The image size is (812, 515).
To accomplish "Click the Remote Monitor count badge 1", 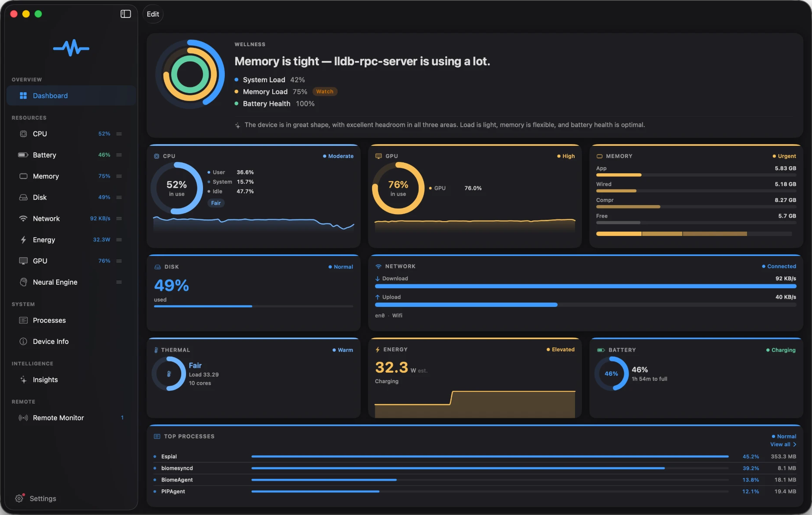I will coord(122,418).
